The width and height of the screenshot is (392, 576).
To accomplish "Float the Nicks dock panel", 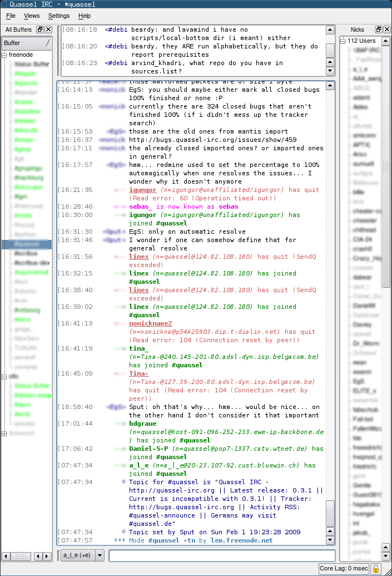I will pos(379,29).
